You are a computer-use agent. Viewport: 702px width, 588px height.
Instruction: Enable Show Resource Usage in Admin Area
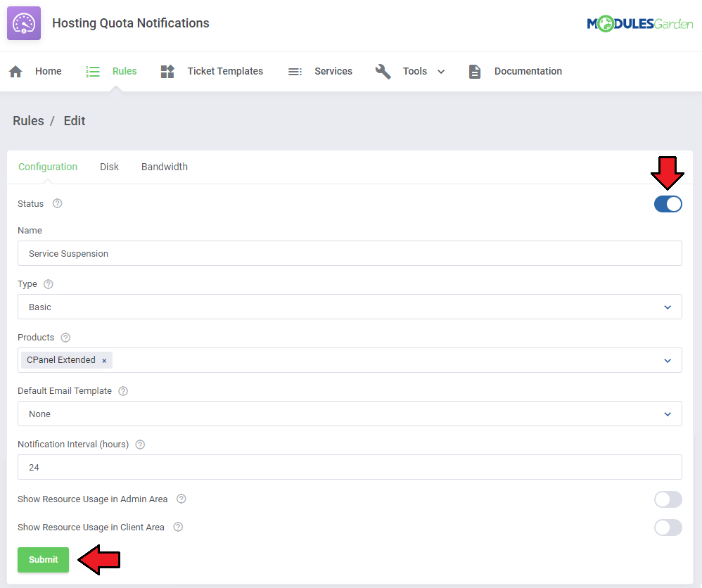[668, 499]
